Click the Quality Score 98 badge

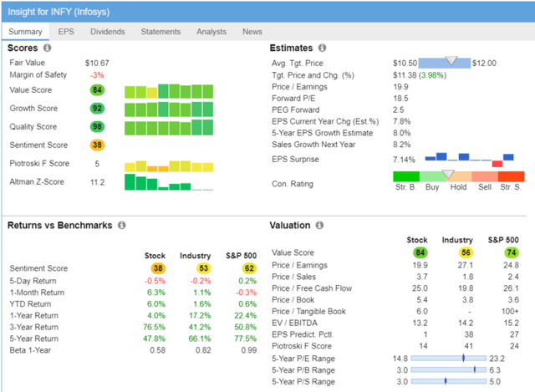pos(97,127)
